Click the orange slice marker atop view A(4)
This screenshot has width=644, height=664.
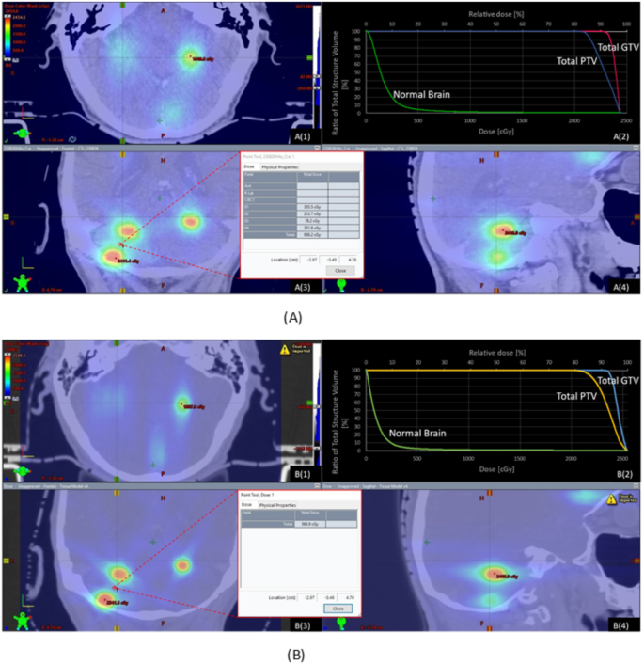tap(496, 154)
